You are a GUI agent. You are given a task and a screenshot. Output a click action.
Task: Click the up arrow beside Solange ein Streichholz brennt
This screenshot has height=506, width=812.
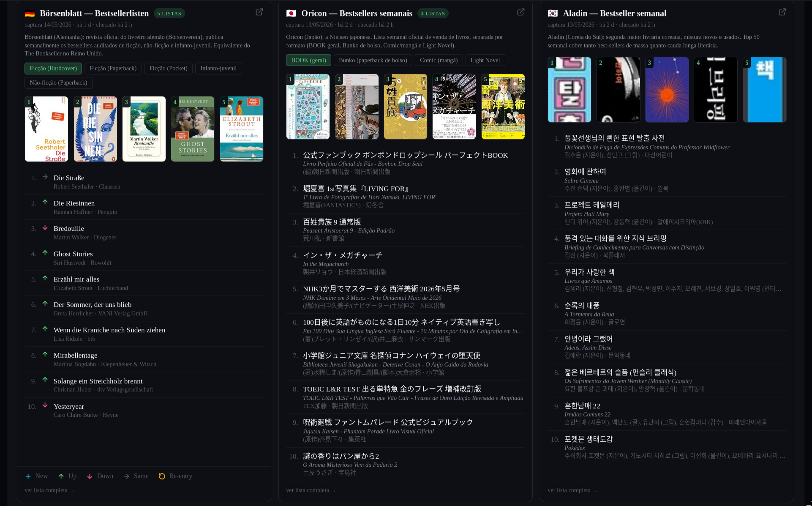45,380
